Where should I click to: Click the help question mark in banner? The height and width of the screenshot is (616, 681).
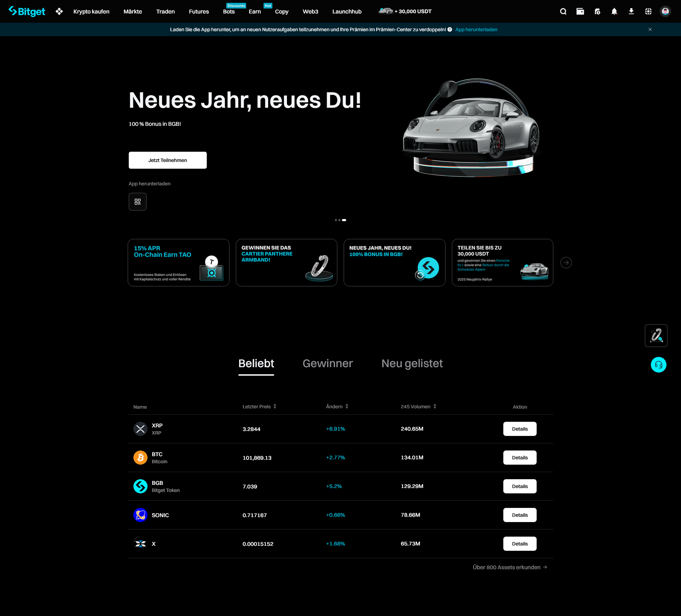click(450, 29)
